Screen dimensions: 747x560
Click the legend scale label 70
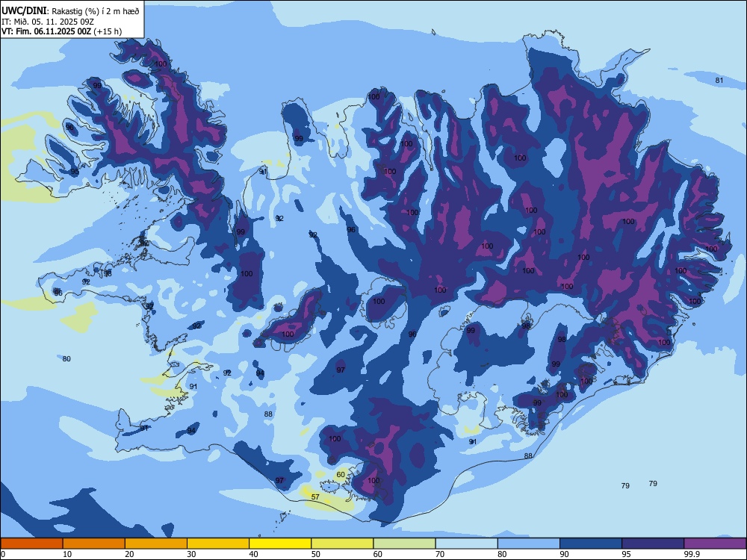[440, 554]
